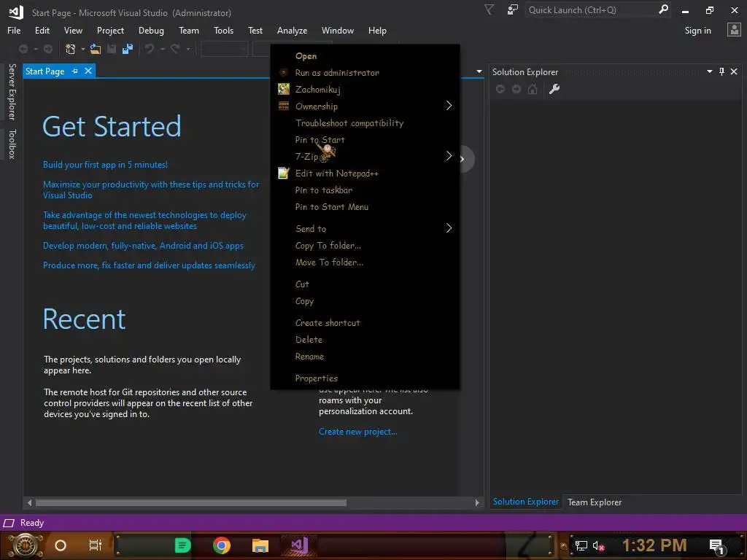Open the Visual Studio taskbar icon

click(x=300, y=545)
